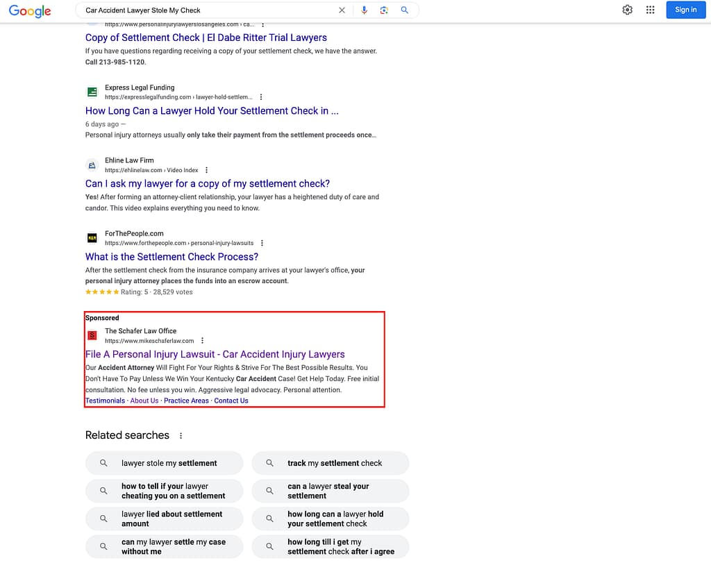Screen dimensions: 711x588
Task: Click the Google logo
Action: (x=30, y=10)
